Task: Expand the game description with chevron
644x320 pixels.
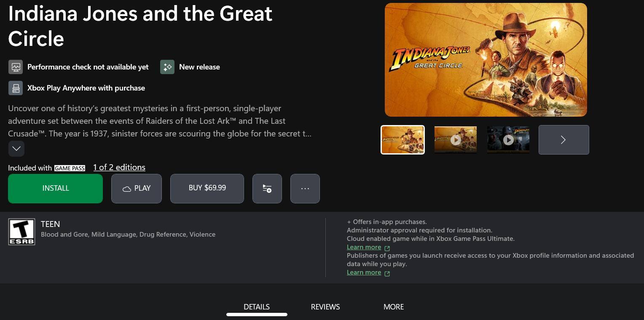Action: coord(16,149)
